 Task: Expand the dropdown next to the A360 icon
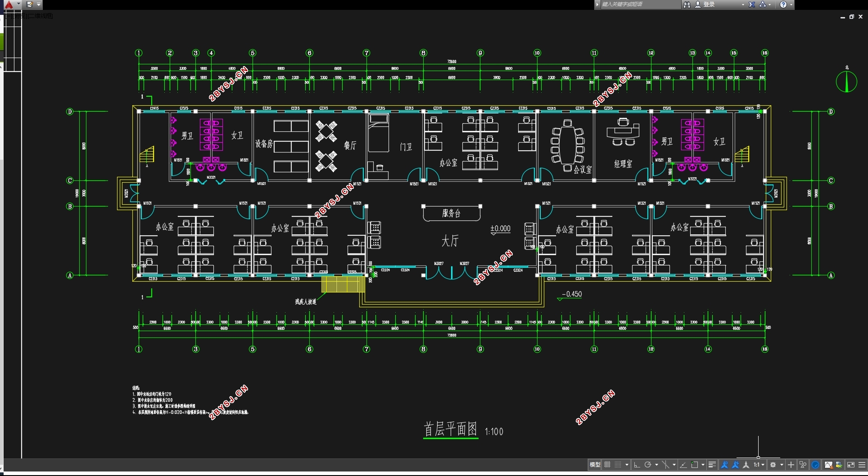[x=770, y=4]
